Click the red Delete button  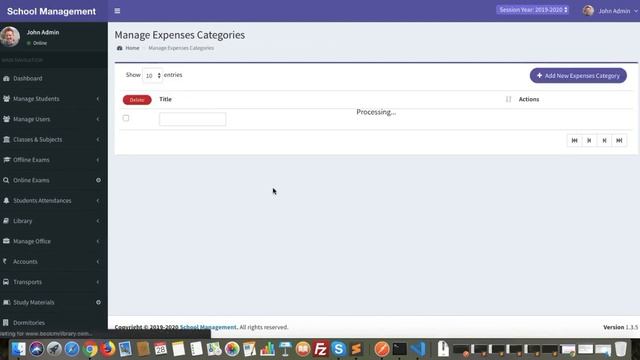pyautogui.click(x=137, y=100)
